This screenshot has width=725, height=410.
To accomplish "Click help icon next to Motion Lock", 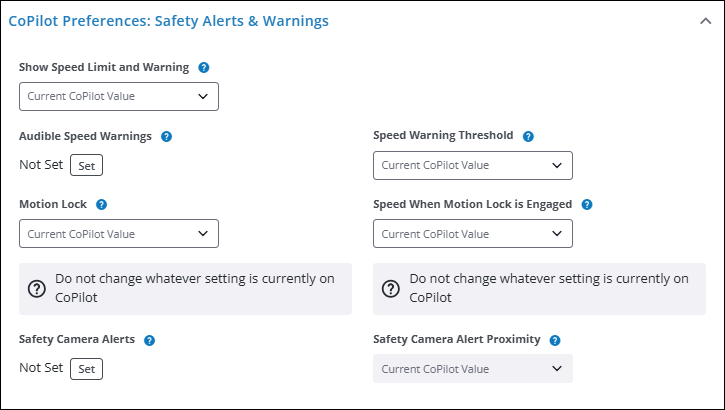I will click(101, 204).
